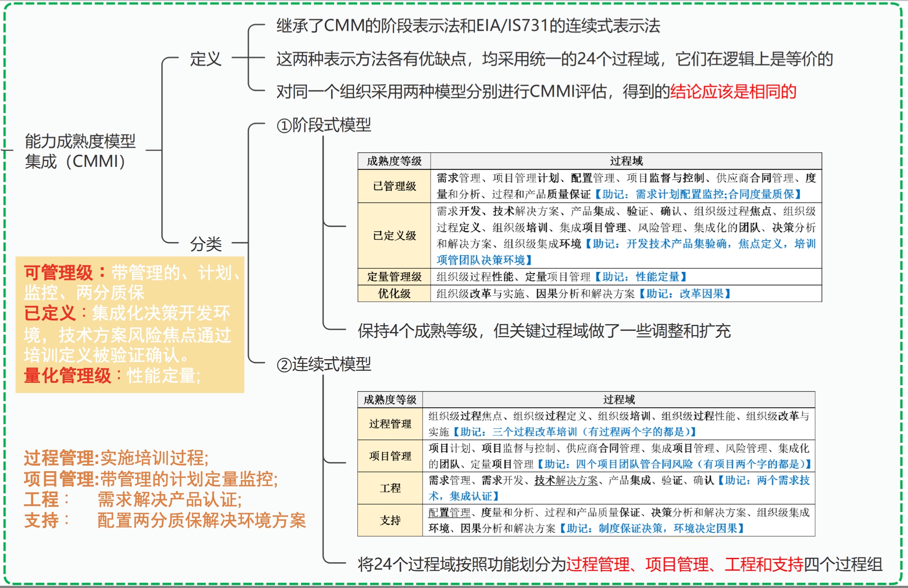Click the 已定义级 row header cell

(394, 235)
